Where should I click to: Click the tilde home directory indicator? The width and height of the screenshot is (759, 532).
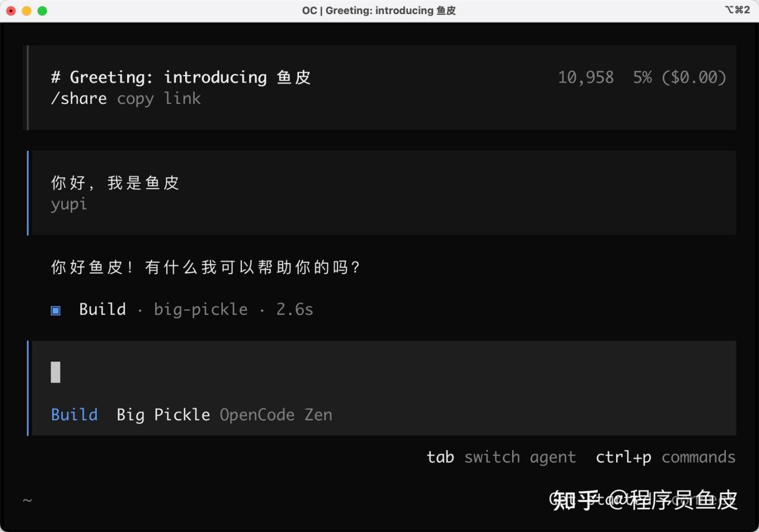click(27, 501)
